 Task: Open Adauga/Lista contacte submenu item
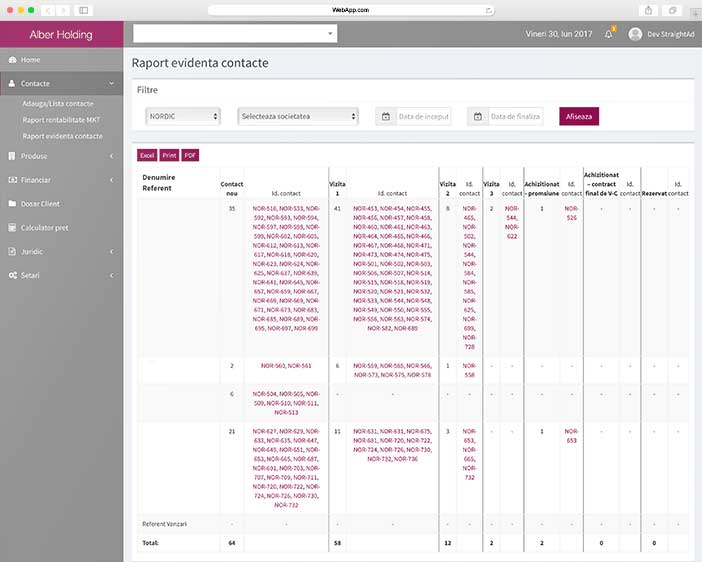tap(58, 104)
